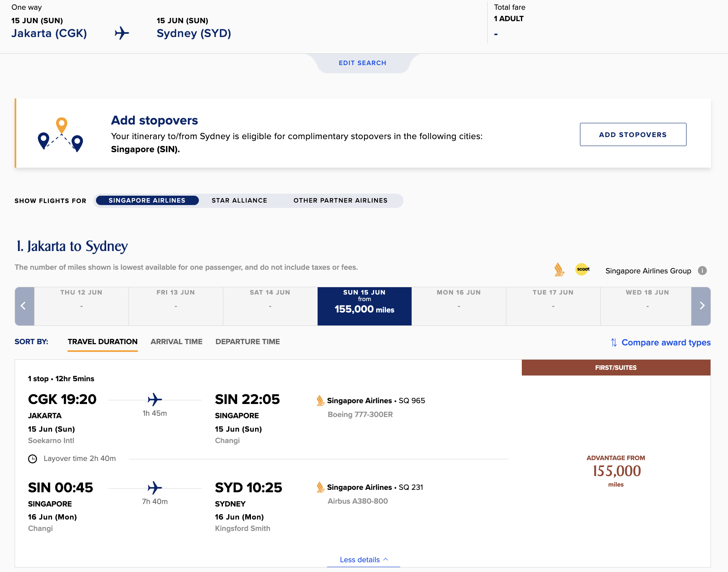Click the Singapore Airlines logo for SQ 965
Screen dimensions: 728x572
point(320,401)
